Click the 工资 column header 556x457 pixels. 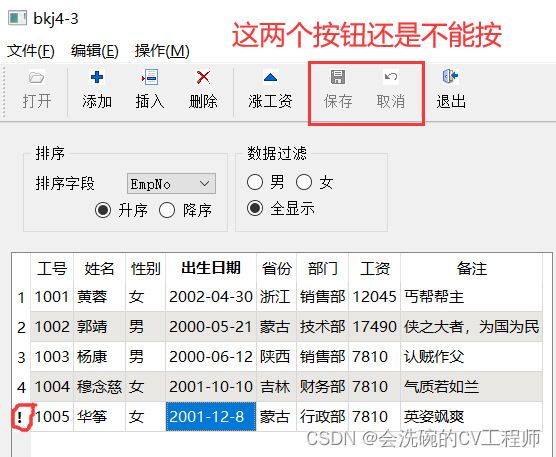375,268
